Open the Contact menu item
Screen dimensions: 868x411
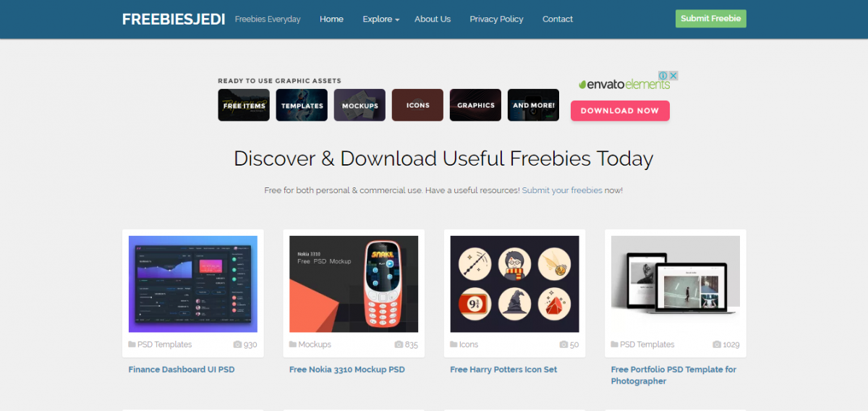(x=558, y=19)
